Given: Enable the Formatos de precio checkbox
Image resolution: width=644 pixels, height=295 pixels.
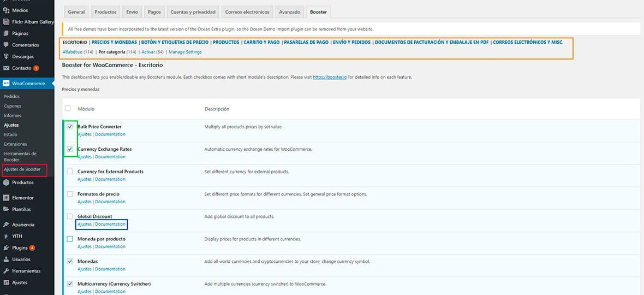Looking at the screenshot, I should [70, 194].
